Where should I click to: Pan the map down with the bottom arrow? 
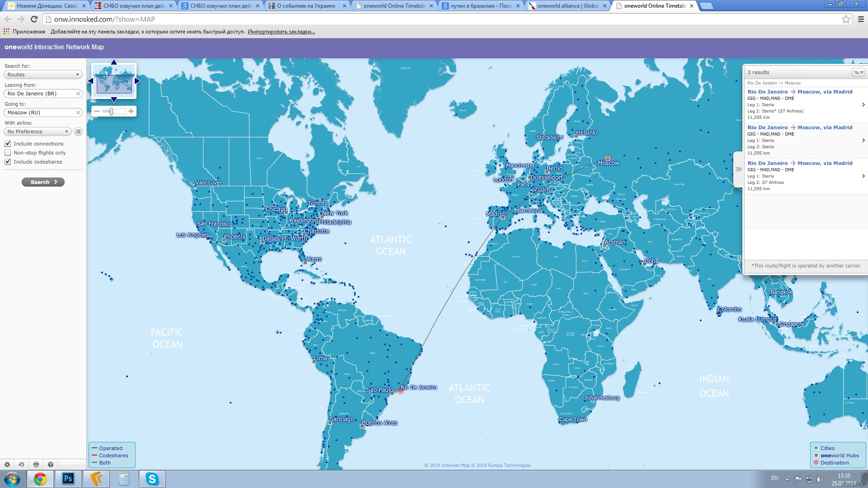tap(114, 100)
